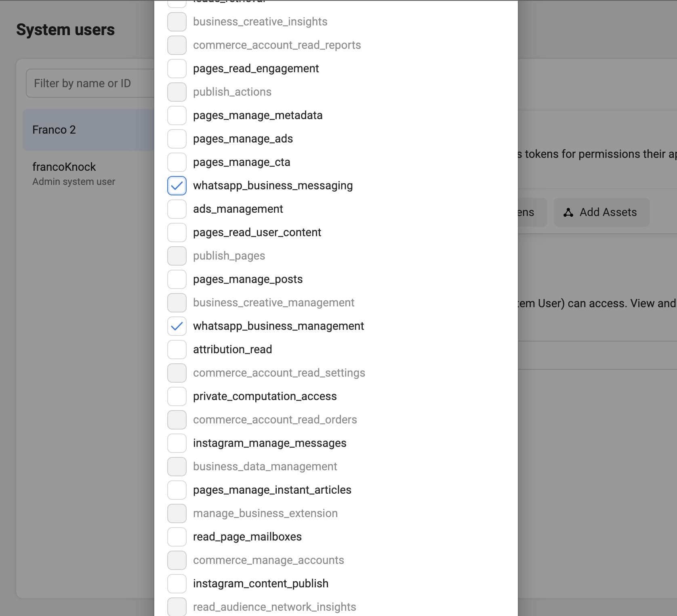Enable the ads_management permission
This screenshot has height=616, width=677.
(x=177, y=209)
